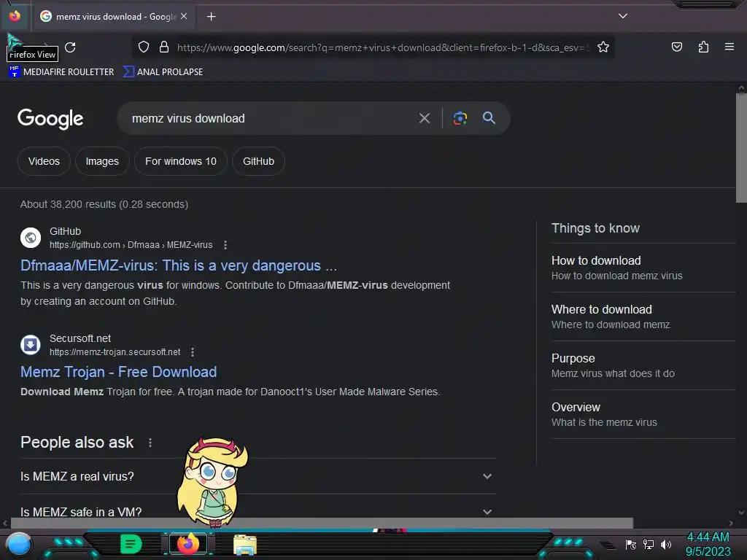The image size is (747, 560).
Task: Open File Explorer from taskbar
Action: [245, 545]
